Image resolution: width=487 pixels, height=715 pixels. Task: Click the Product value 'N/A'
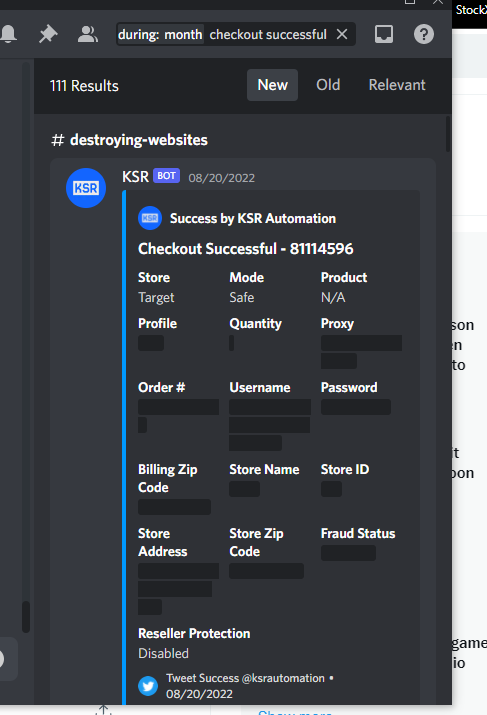[x=333, y=297]
